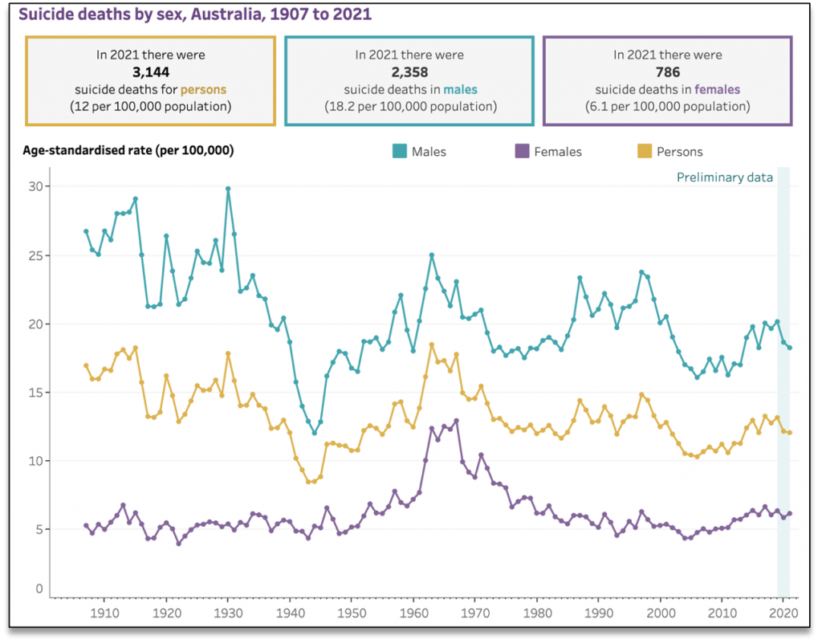Click the 1960 x-axis year label

pyautogui.click(x=413, y=613)
